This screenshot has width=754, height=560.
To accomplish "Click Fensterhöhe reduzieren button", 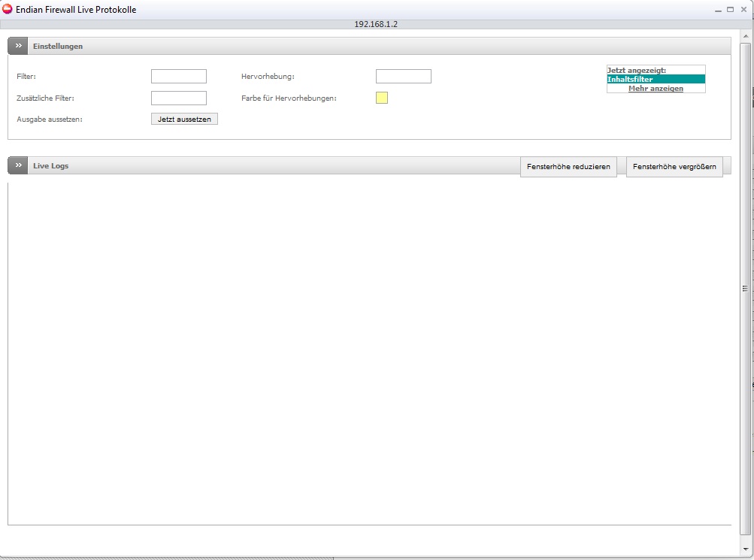I will point(569,166).
